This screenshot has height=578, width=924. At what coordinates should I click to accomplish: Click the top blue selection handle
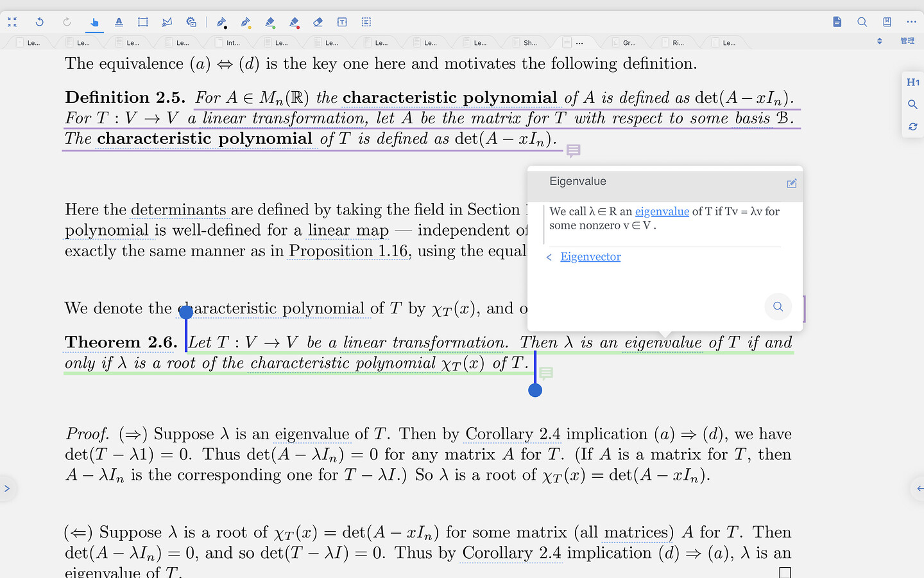(x=186, y=313)
